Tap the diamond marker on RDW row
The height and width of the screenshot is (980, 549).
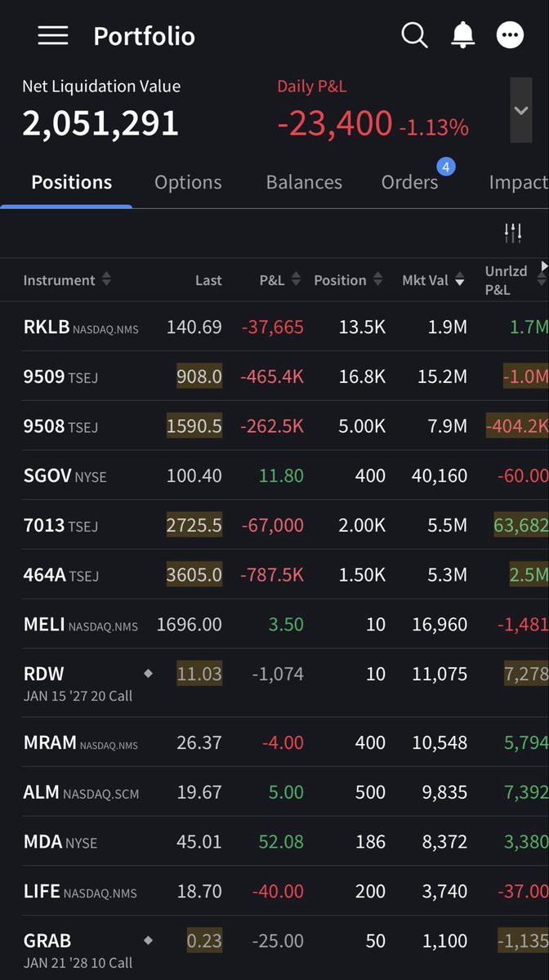(x=148, y=674)
